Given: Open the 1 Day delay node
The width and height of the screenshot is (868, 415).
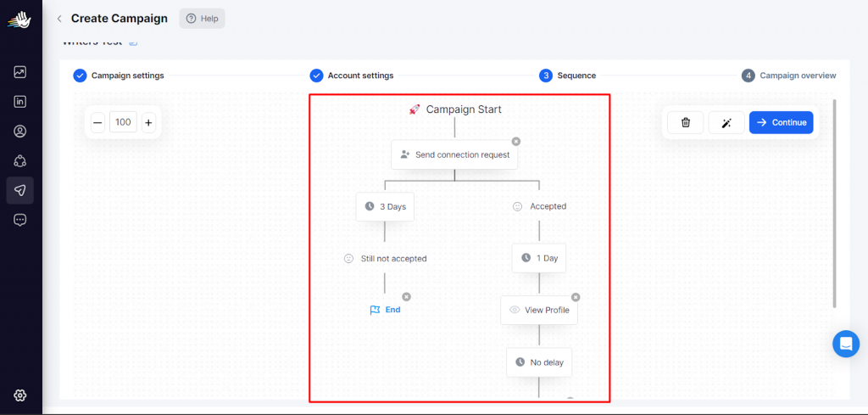Looking at the screenshot, I should point(538,258).
